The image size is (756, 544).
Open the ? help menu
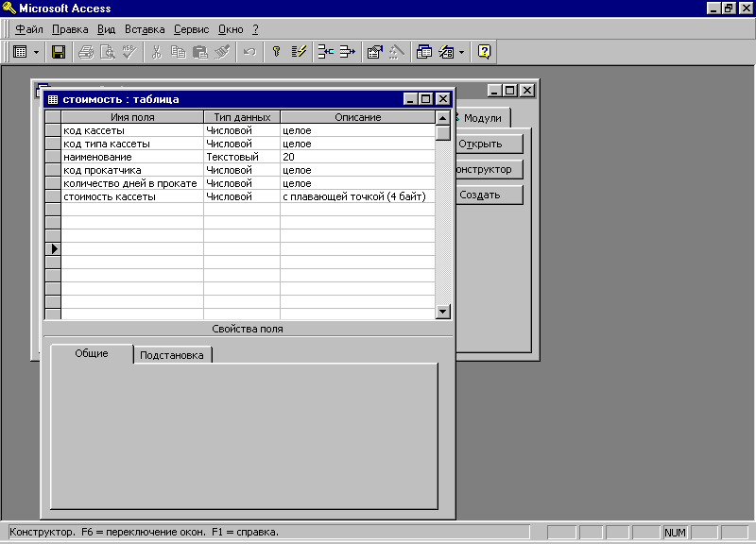click(255, 29)
